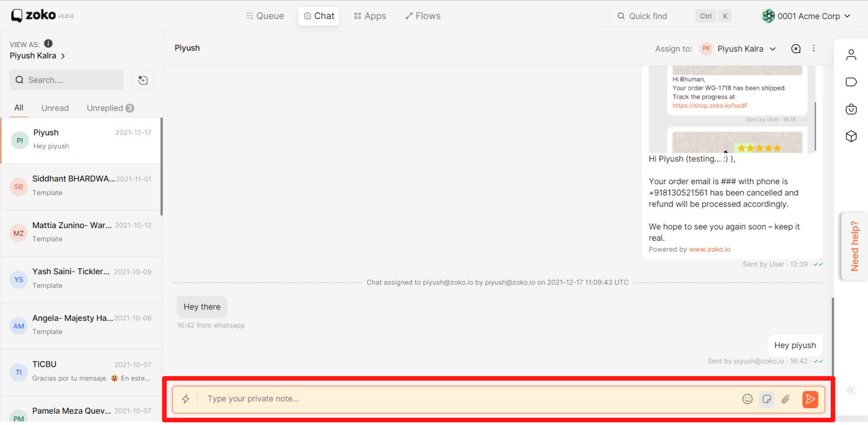Click the close chat icon in header
Image resolution: width=868 pixels, height=425 pixels.
(796, 49)
